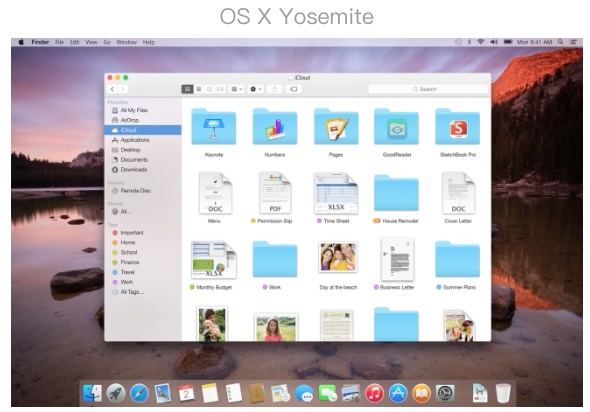Click inside the Finder Search field

click(x=428, y=89)
